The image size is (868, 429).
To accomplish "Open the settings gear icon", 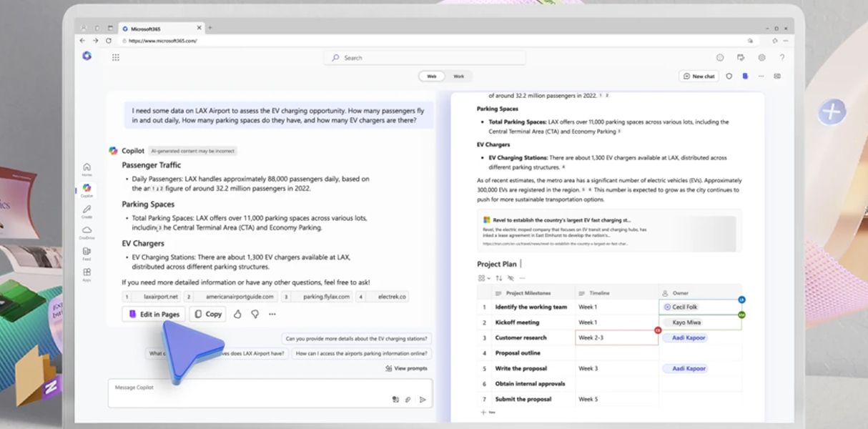I will point(761,58).
